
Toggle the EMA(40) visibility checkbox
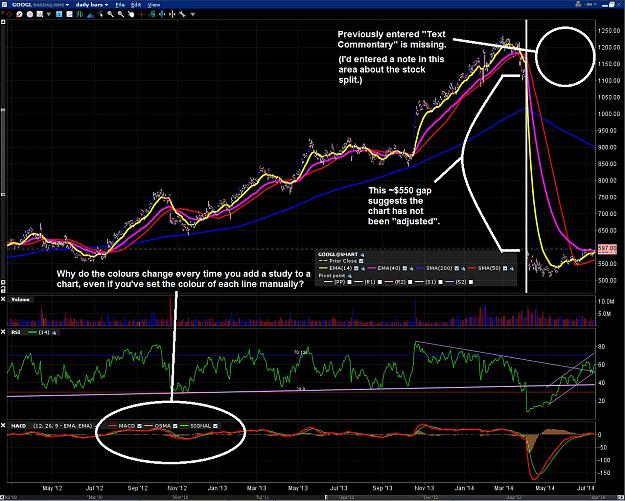pyautogui.click(x=405, y=269)
